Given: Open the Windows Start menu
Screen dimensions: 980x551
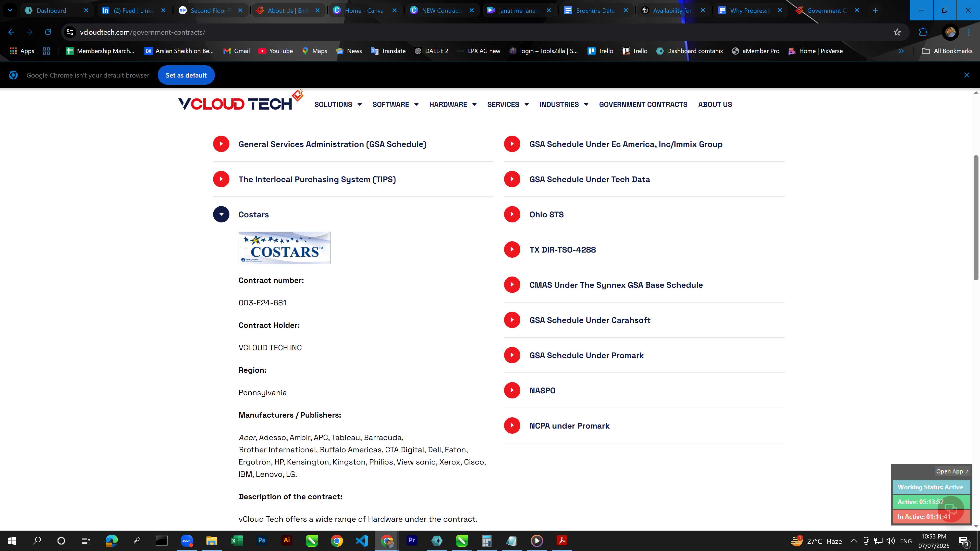Looking at the screenshot, I should point(12,541).
